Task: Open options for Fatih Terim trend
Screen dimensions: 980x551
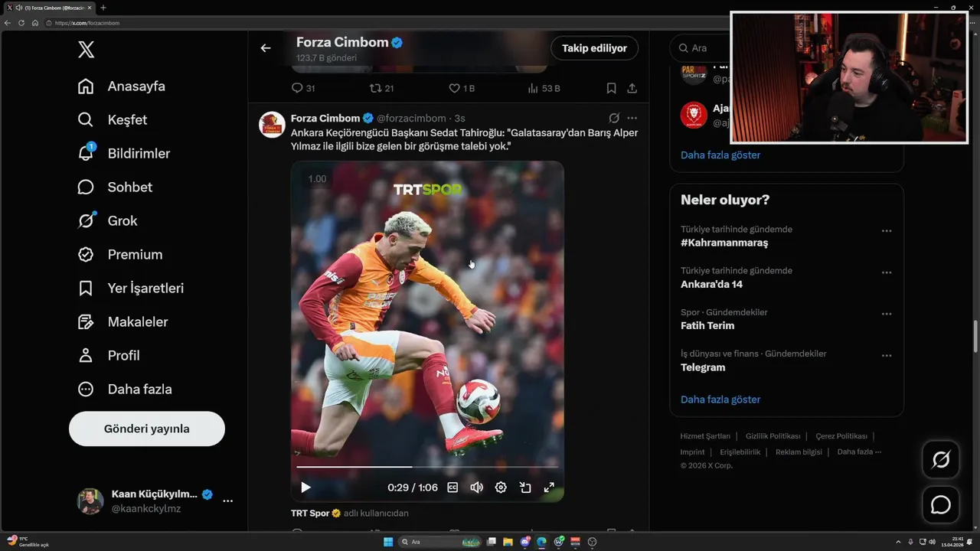Action: 887,314
